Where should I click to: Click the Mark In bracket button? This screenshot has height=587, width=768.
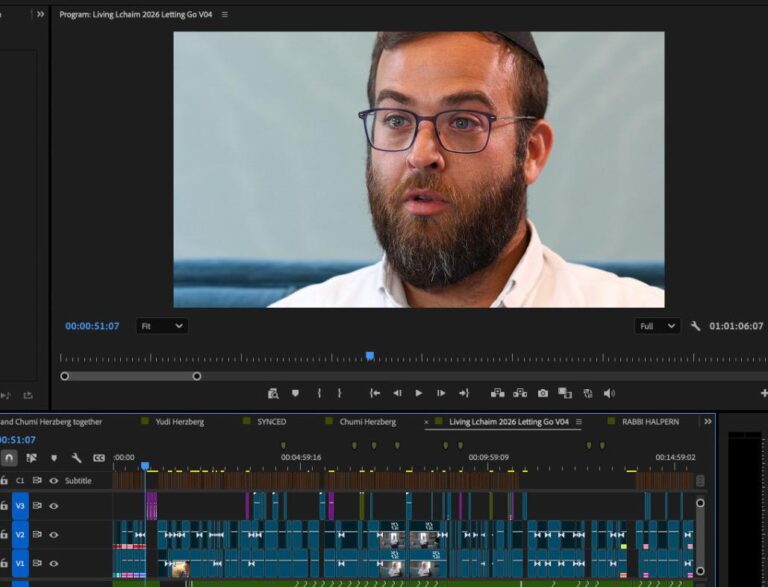click(x=319, y=393)
